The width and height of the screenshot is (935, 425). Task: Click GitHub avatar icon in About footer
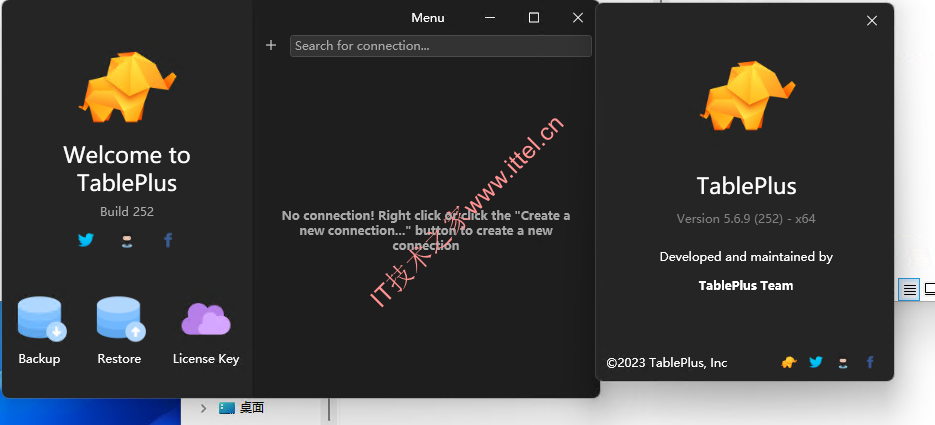843,362
